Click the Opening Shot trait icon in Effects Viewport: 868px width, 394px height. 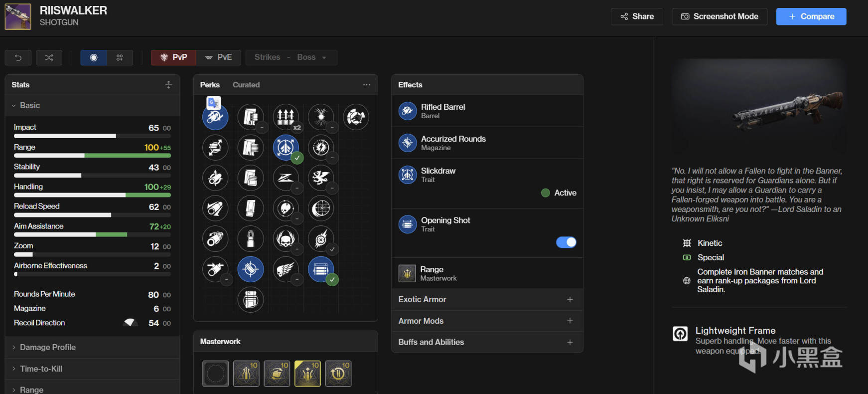tap(407, 224)
